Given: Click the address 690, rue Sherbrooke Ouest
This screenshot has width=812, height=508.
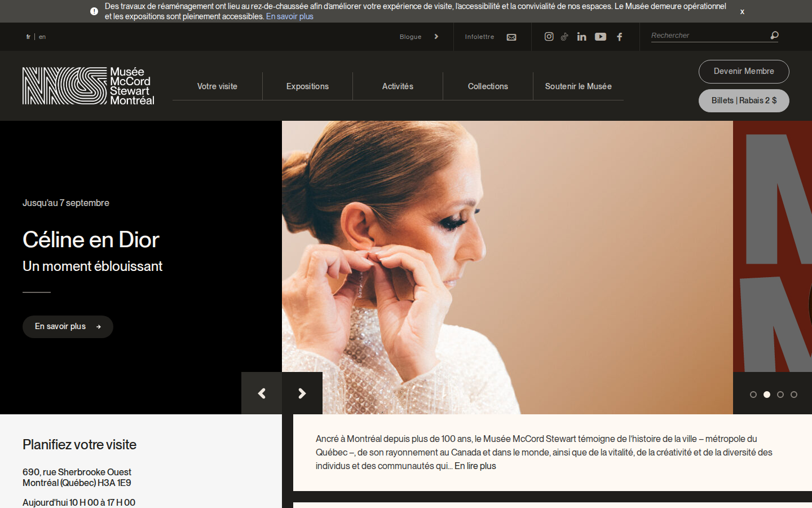Looking at the screenshot, I should pos(77,472).
